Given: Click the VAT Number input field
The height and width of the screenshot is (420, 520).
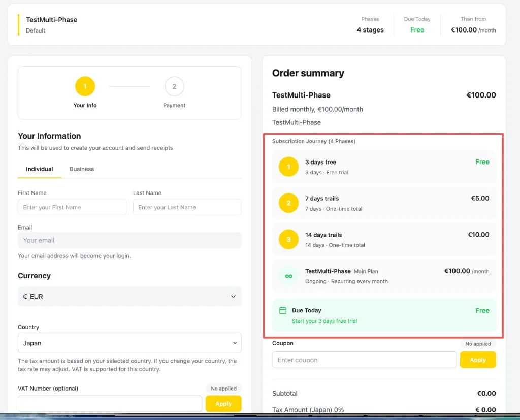Looking at the screenshot, I should pyautogui.click(x=110, y=404).
